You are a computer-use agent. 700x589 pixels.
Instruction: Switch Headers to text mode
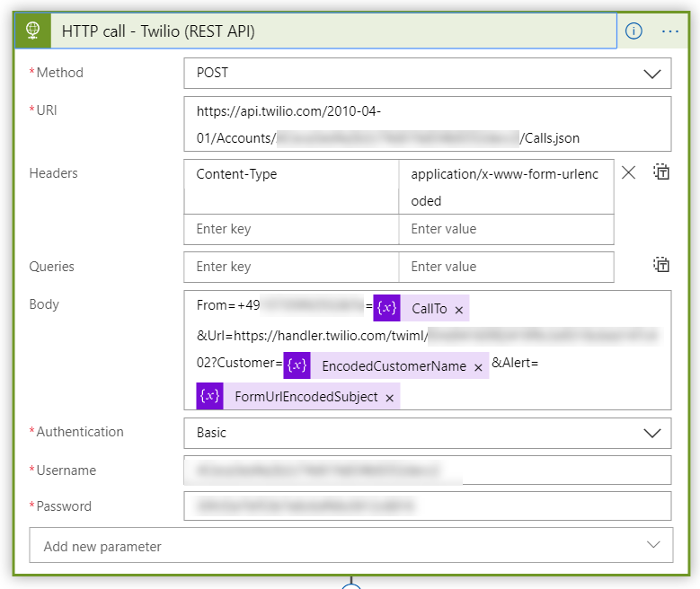point(661,171)
